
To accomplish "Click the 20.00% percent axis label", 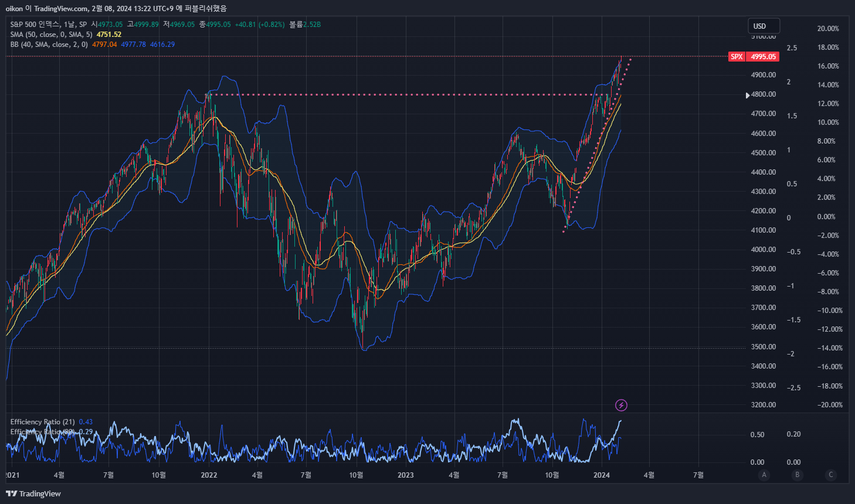I will (x=828, y=29).
